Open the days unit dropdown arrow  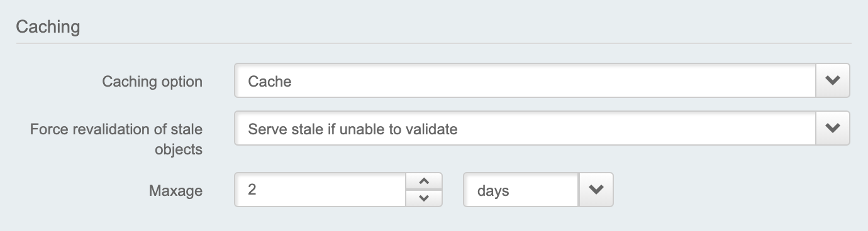pos(596,190)
